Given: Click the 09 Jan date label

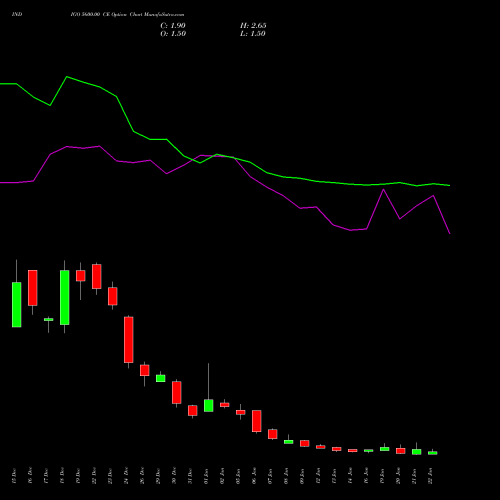Looking at the screenshot, I should click(302, 476).
